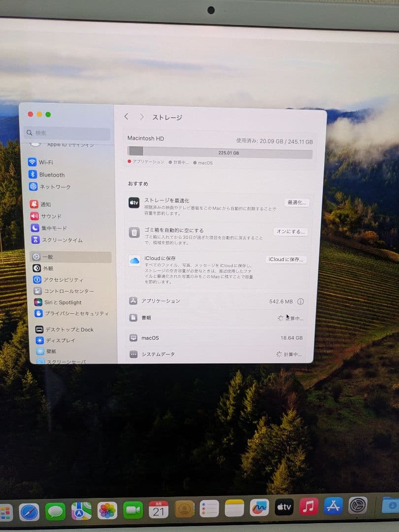Image resolution: width=399 pixels, height=532 pixels.
Task: Open Safari from the Dock
Action: (29, 512)
